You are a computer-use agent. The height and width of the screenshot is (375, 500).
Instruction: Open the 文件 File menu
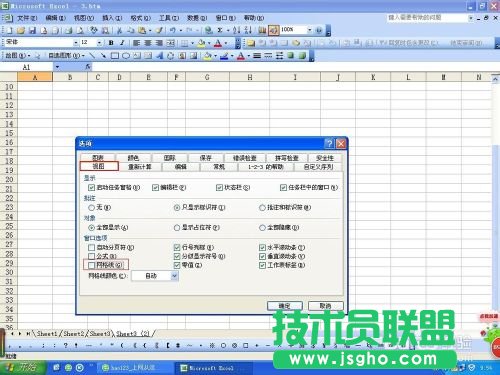[x=27, y=18]
